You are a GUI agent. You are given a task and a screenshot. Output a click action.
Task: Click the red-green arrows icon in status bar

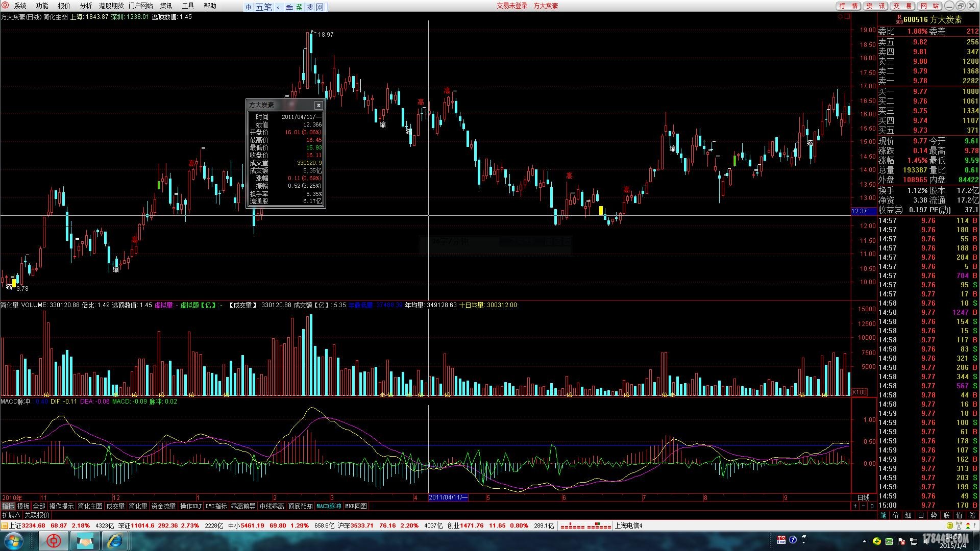pyautogui.click(x=968, y=525)
